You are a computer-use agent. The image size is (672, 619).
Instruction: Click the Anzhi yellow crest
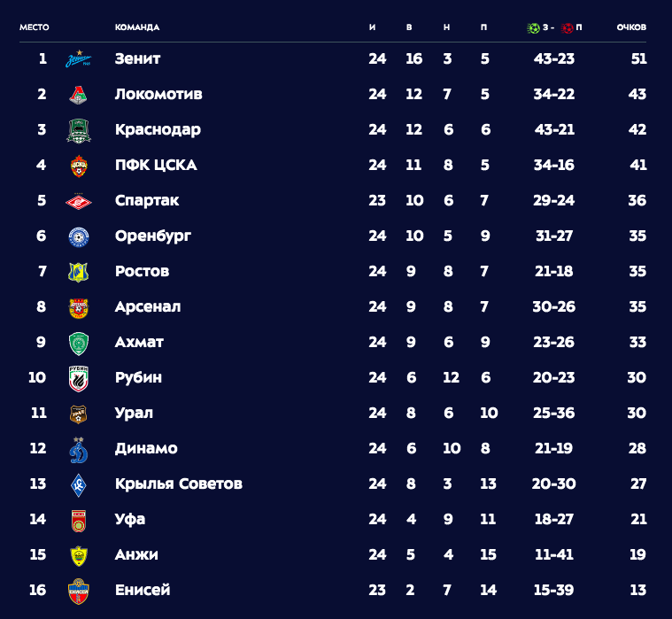coord(79,555)
